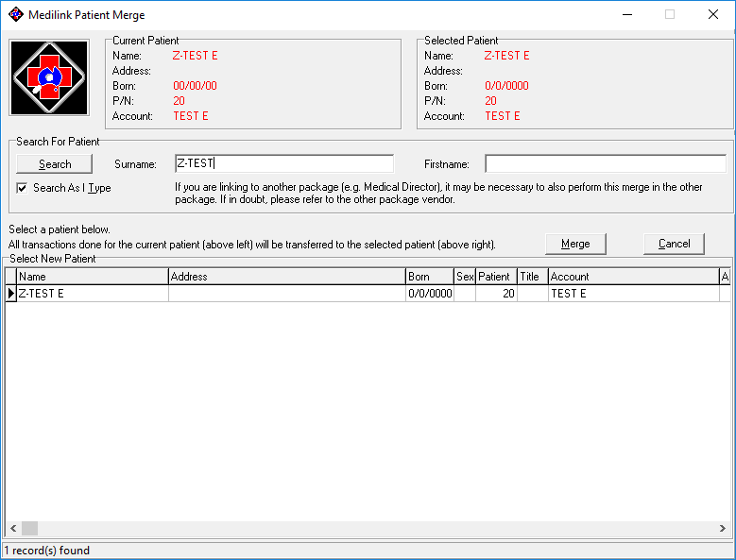Sort by the Born column header
736x560 pixels.
coord(430,277)
